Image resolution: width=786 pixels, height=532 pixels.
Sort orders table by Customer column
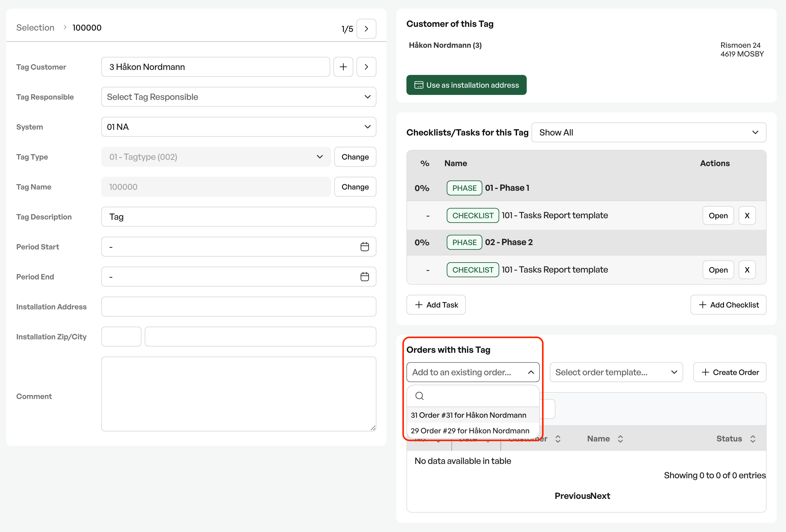pos(558,439)
